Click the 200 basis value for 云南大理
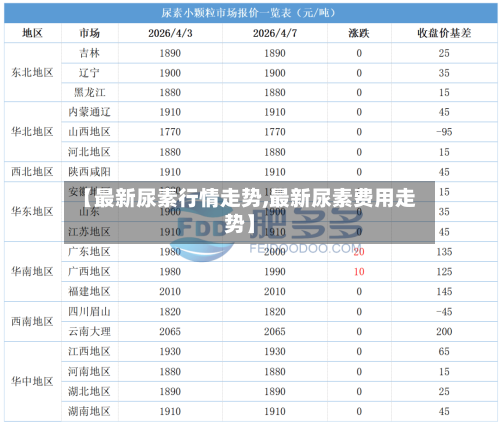Image resolution: width=500 pixels, height=426 pixels. coord(444,332)
